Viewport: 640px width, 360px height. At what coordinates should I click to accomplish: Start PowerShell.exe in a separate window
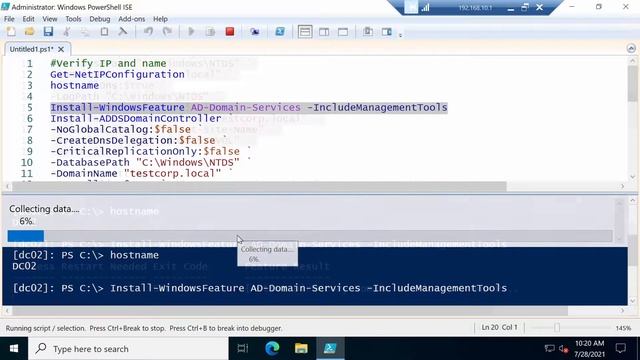[280, 31]
